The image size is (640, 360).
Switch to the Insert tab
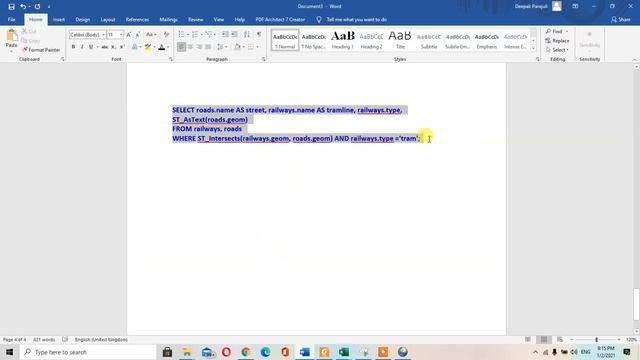(x=59, y=20)
